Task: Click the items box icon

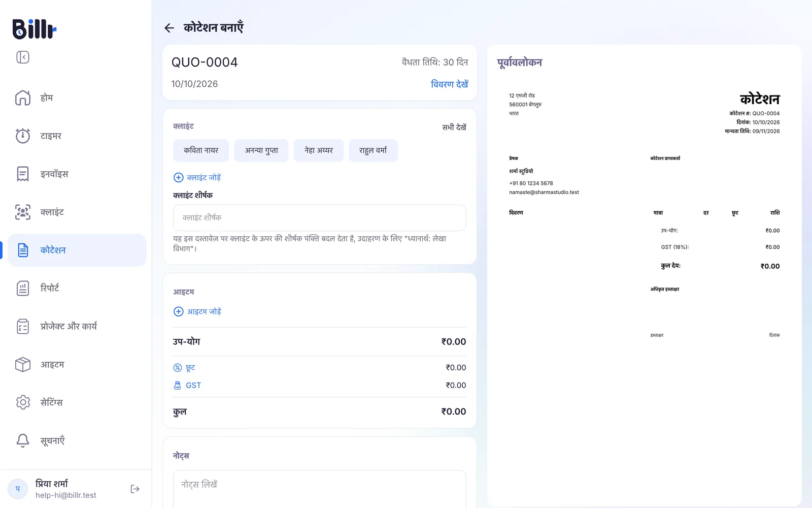Action: point(23,364)
